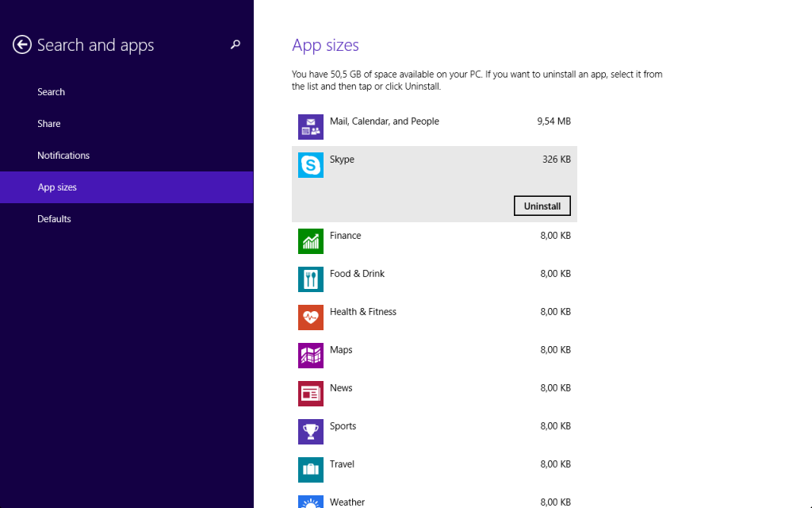Image resolution: width=812 pixels, height=508 pixels.
Task: Select the Maps app icon
Action: point(311,356)
